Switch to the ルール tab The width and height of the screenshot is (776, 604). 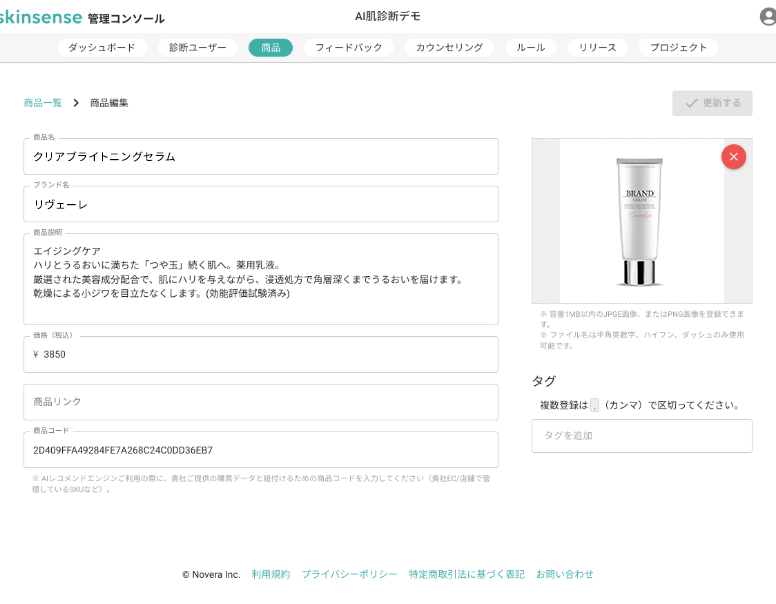pyautogui.click(x=531, y=48)
